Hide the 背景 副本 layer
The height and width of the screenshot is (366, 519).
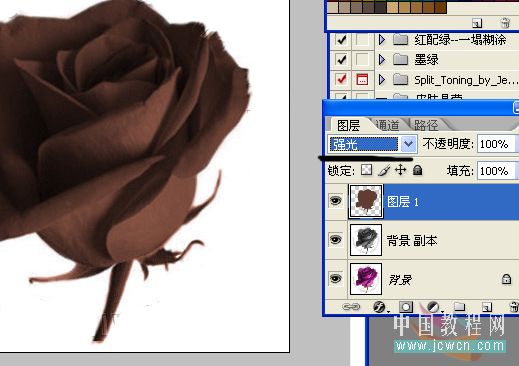[x=336, y=240]
